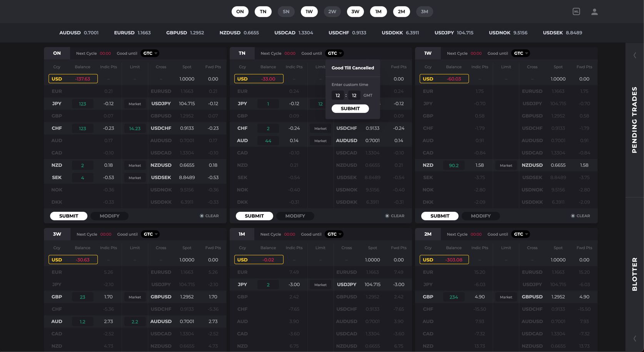The image size is (644, 352).
Task: Open the GTC dropdown in 3W panel
Action: point(150,234)
